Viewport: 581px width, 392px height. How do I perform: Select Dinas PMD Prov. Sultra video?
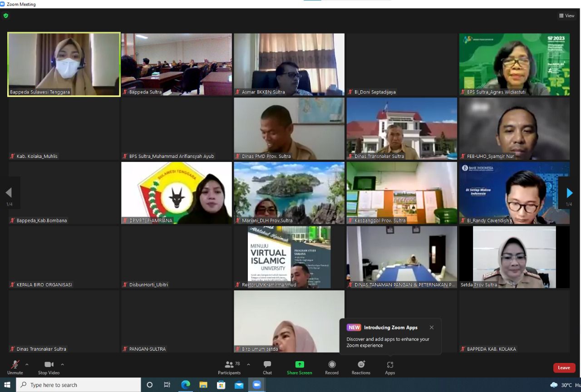pos(289,129)
